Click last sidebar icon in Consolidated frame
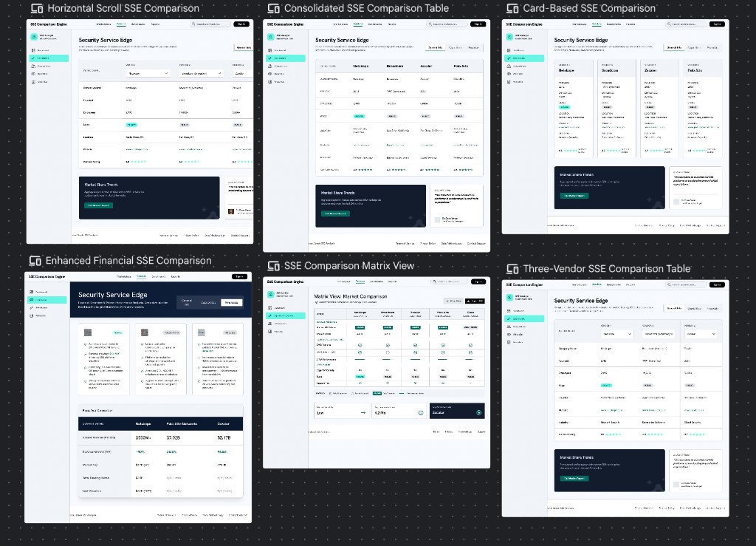Viewport: 756px width, 546px height. click(270, 81)
